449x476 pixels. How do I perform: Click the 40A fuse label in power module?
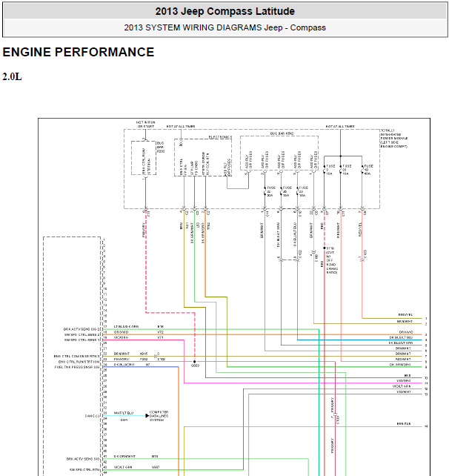tap(368, 170)
